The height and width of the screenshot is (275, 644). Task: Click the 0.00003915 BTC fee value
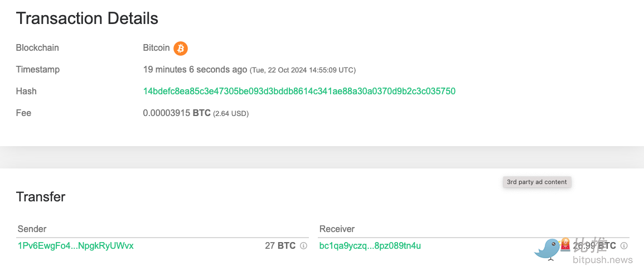tap(177, 113)
